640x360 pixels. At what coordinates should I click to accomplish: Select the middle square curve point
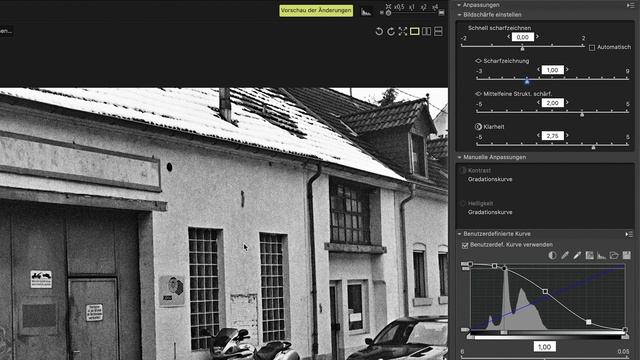tap(546, 291)
